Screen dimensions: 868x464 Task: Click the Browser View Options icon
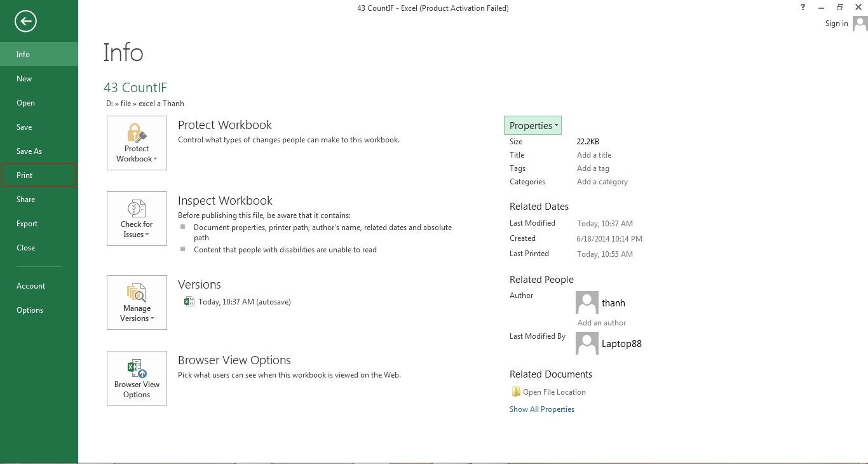tap(137, 378)
